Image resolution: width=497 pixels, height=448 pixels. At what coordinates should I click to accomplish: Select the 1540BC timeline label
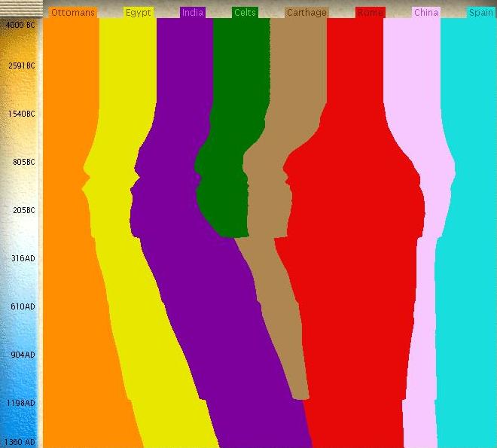22,114
